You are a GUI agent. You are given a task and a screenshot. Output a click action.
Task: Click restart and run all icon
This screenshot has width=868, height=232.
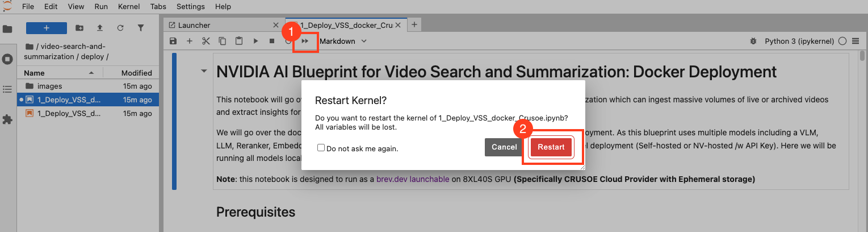pyautogui.click(x=305, y=41)
